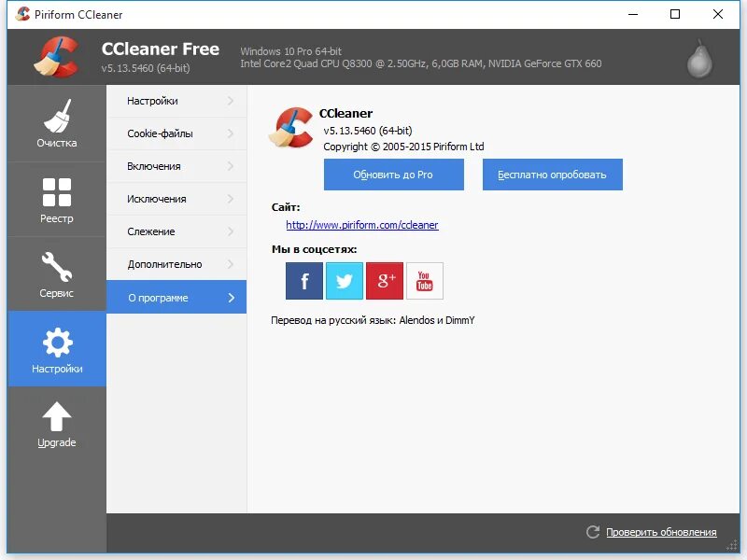The image size is (747, 560).
Task: Click Бесплатно опробовать button
Action: tap(552, 175)
